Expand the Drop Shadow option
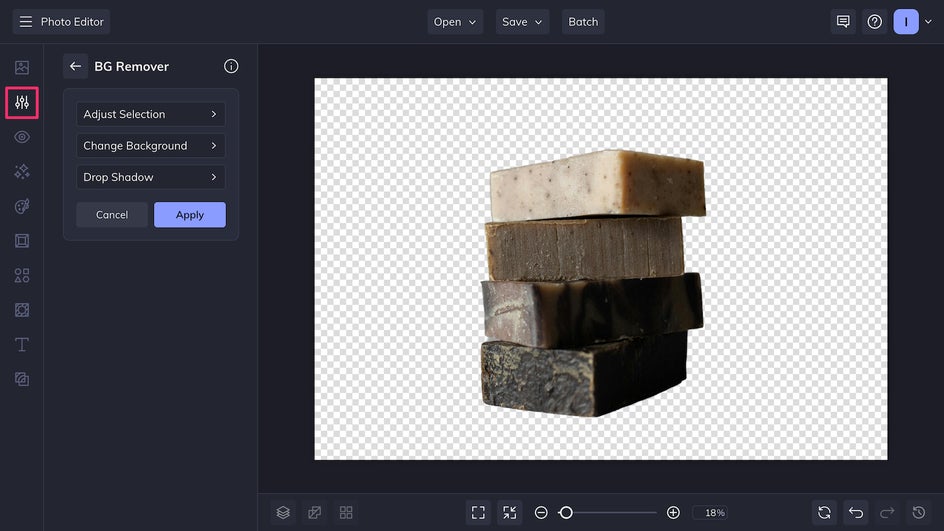Image resolution: width=944 pixels, height=531 pixels. tap(150, 177)
